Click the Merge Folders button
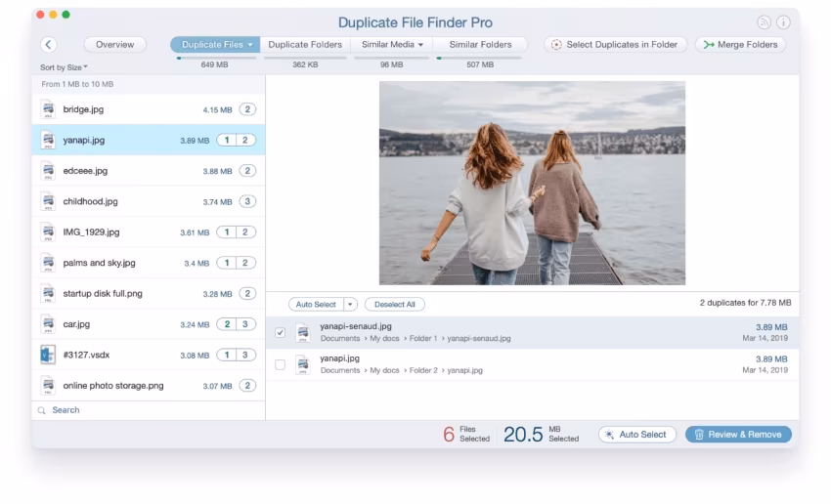Image resolution: width=831 pixels, height=504 pixels. coord(740,45)
